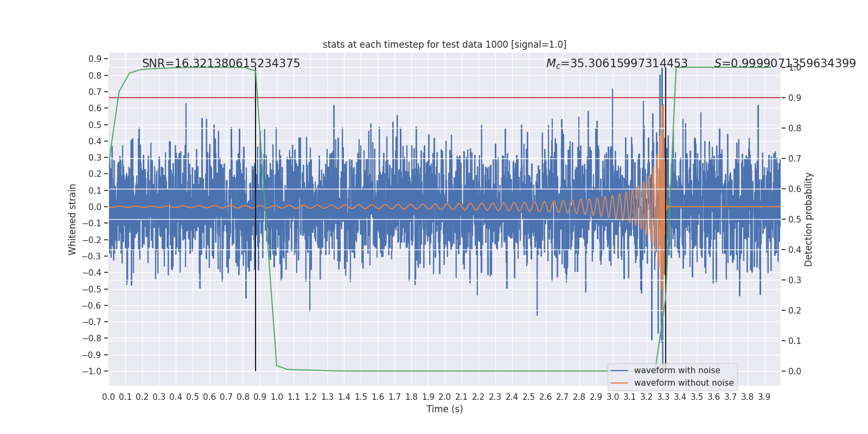Viewport: 868px width, 434px height.
Task: Click the 0.0 tick on time axis
Action: click(x=108, y=397)
